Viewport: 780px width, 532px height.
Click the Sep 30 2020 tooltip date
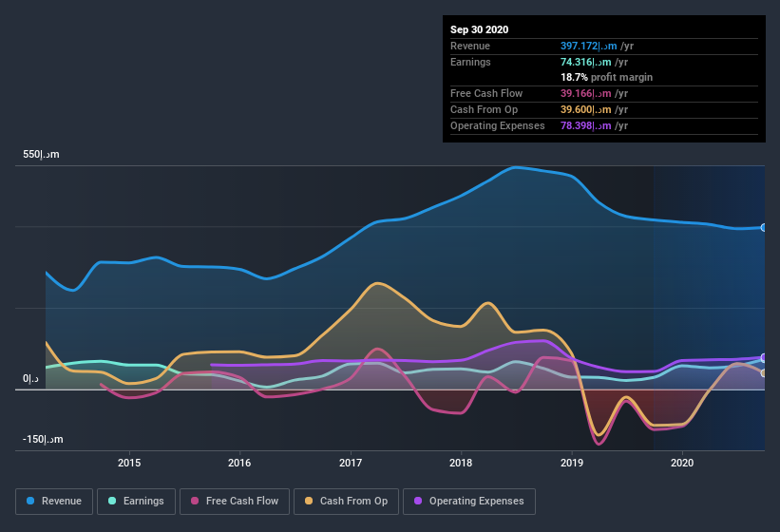click(x=479, y=29)
